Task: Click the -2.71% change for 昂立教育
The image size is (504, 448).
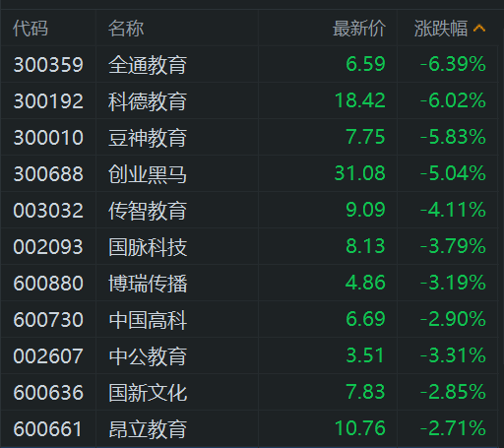Action: point(453,428)
